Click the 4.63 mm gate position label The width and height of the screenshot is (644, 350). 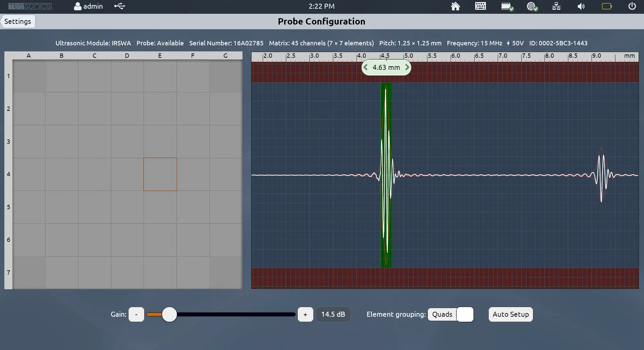[386, 68]
